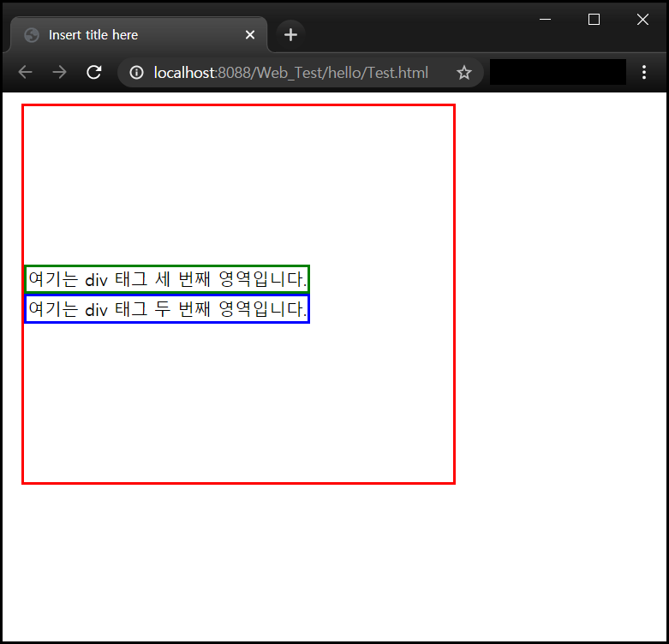This screenshot has height=644, width=669.
Task: Click text '여기는 div 태그 세 번째 영역입니다.'
Action: click(167, 279)
